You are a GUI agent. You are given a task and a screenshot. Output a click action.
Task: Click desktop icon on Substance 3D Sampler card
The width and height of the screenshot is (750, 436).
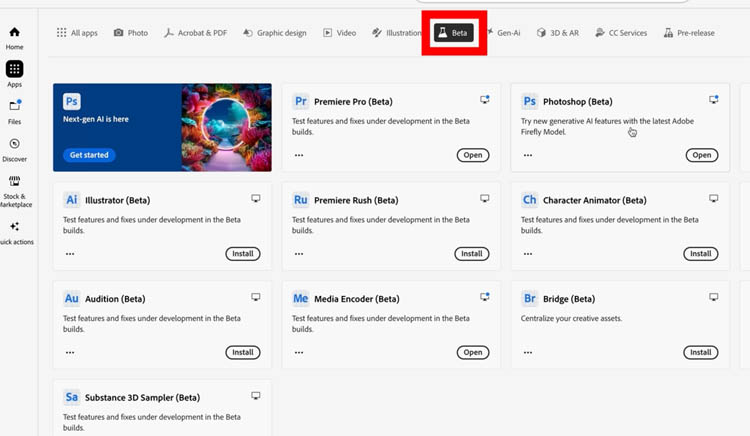tap(256, 396)
